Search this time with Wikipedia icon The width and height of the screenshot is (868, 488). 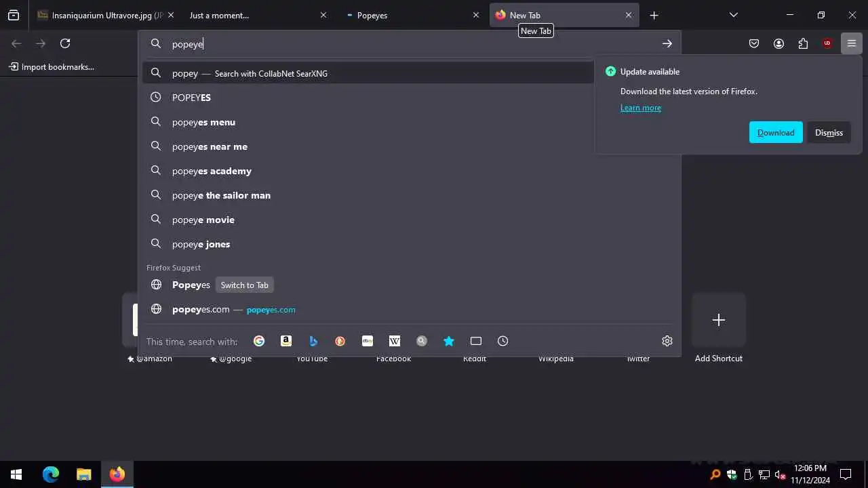[395, 341]
